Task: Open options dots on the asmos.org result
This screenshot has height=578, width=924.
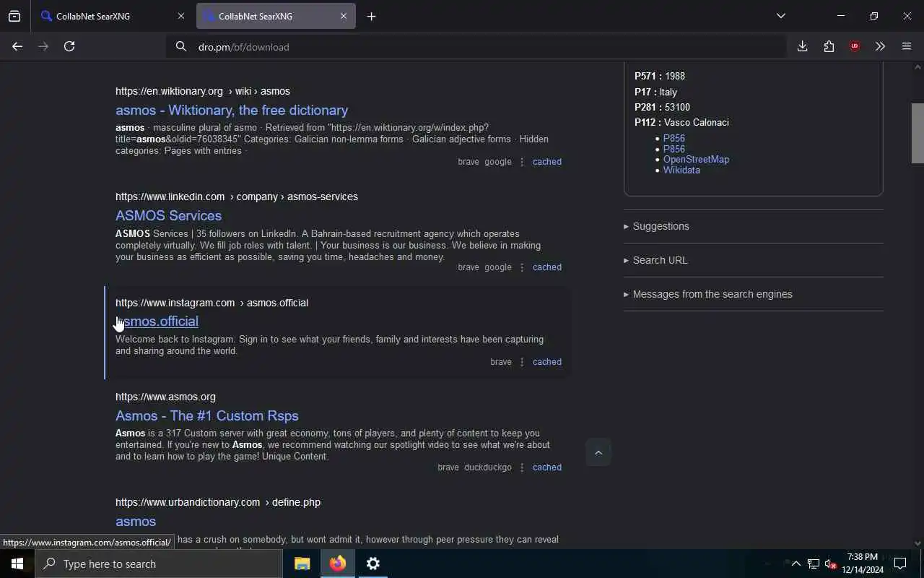Action: [522, 467]
